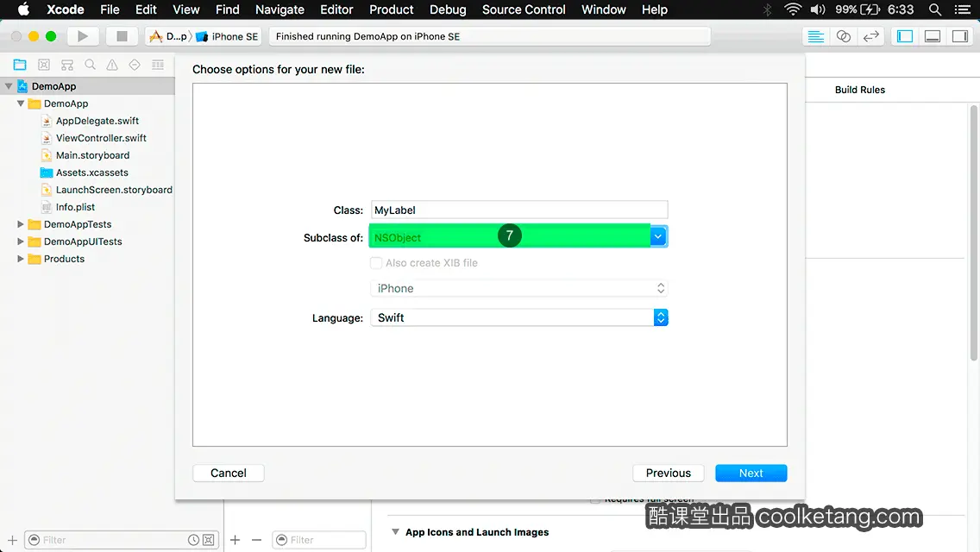The height and width of the screenshot is (552, 980).
Task: Open the iPhone device popup
Action: [x=519, y=288]
